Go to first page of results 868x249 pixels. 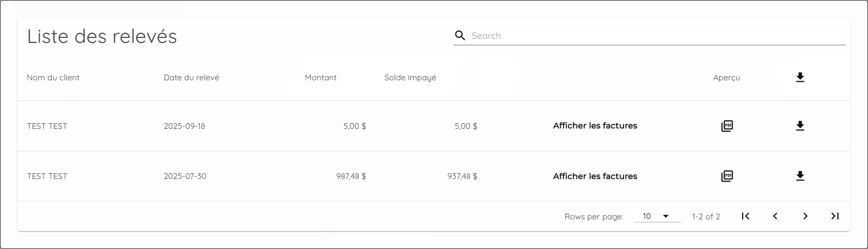coord(745,216)
